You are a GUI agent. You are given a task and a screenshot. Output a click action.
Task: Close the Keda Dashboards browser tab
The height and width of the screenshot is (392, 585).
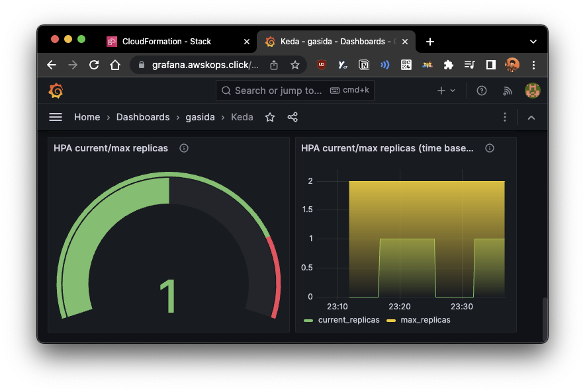coord(405,42)
